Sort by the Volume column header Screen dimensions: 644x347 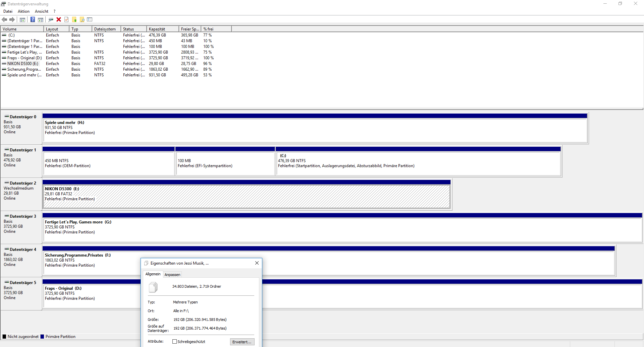click(x=22, y=29)
